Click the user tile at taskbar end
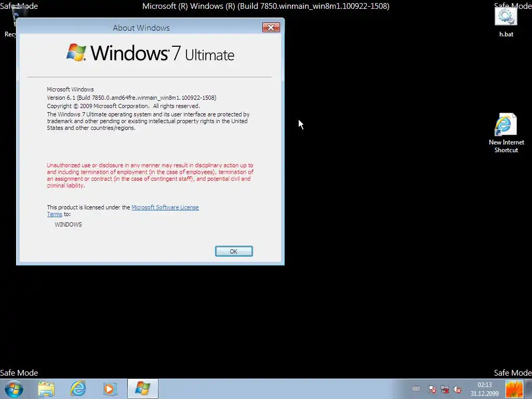 (514, 389)
